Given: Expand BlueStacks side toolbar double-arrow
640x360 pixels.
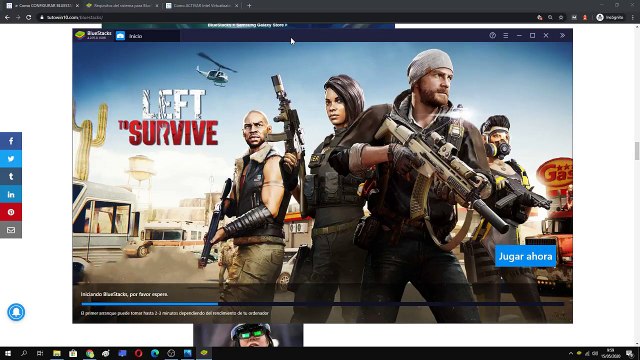Looking at the screenshot, I should [x=562, y=36].
